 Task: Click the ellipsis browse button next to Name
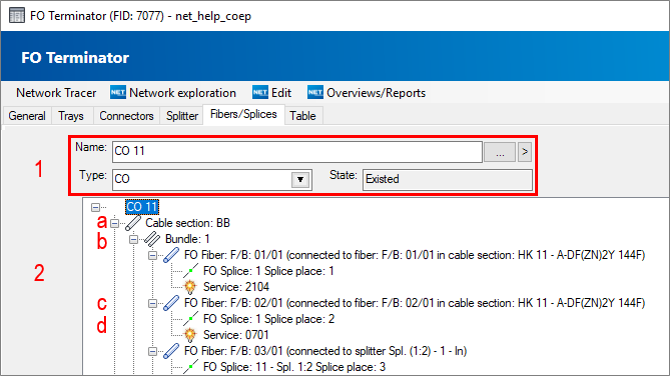click(x=500, y=152)
